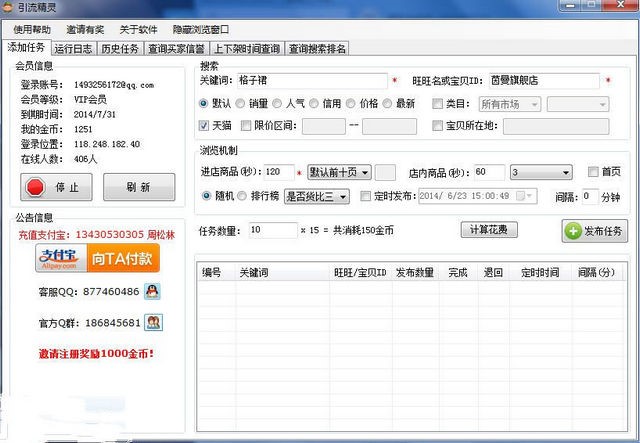
Task: Click the 停止 button
Action: coord(56,187)
